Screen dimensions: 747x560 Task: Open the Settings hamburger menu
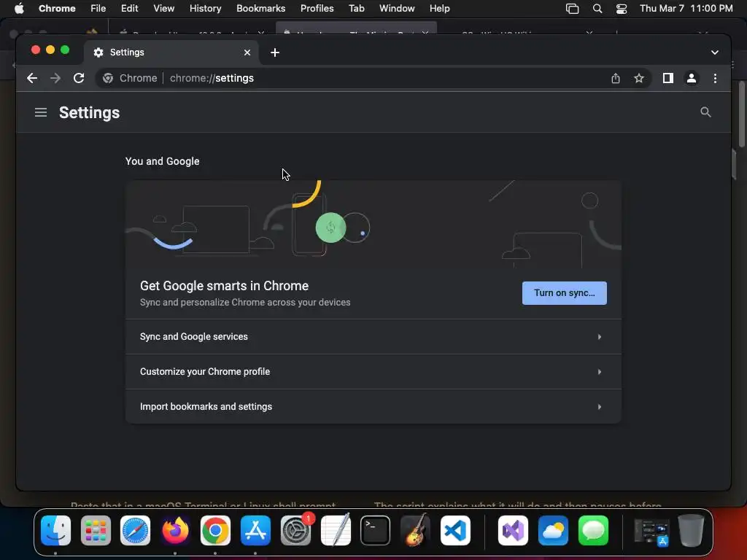41,112
